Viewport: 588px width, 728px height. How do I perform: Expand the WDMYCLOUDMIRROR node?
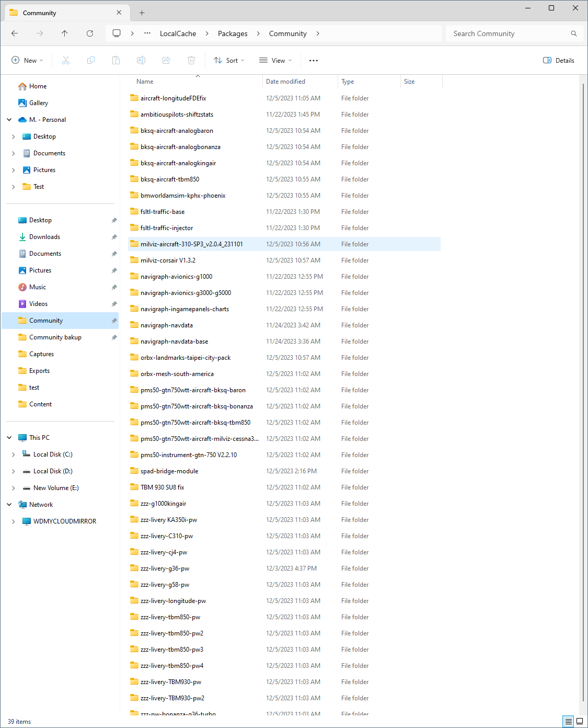tap(14, 521)
